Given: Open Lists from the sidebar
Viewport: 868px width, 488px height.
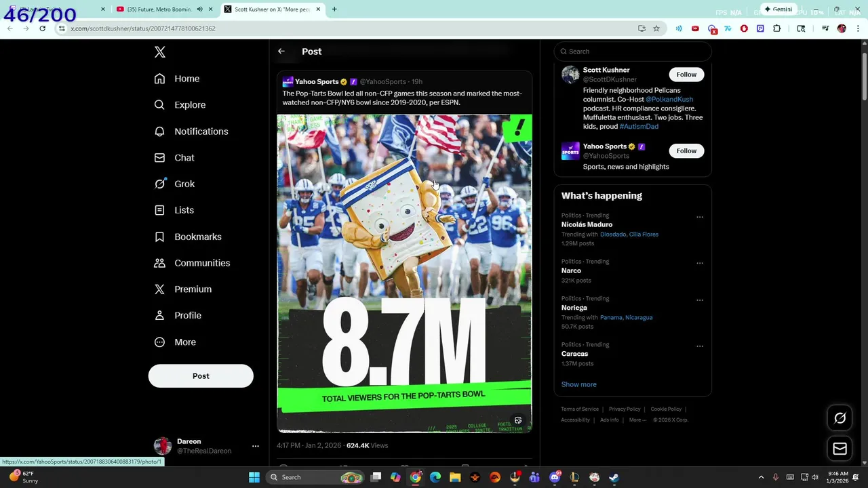Looking at the screenshot, I should 174,210.
